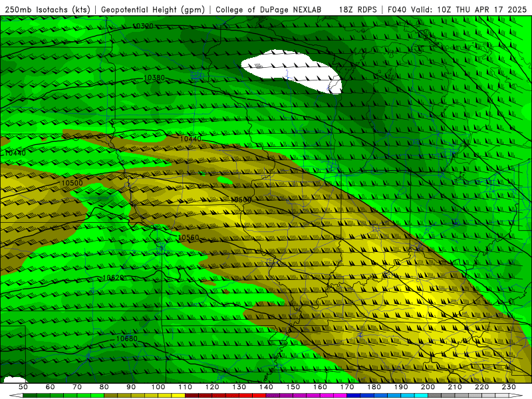Click the colorbar label 190

tap(401, 387)
